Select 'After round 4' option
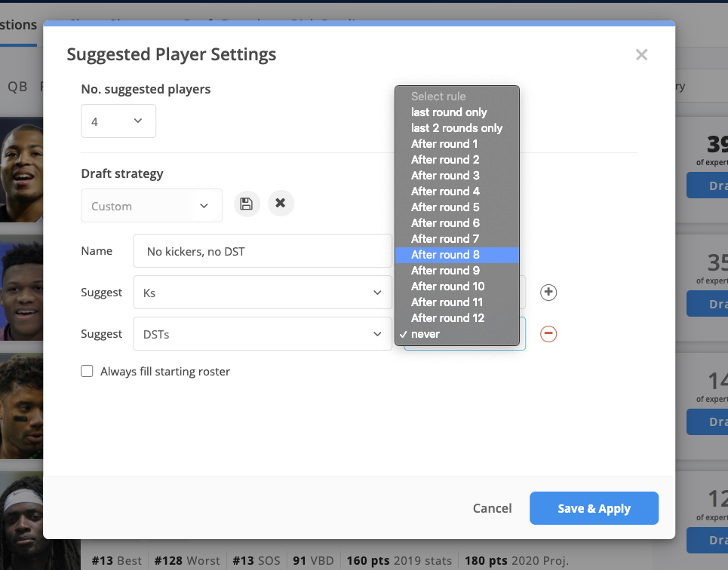The width and height of the screenshot is (728, 570). [457, 192]
